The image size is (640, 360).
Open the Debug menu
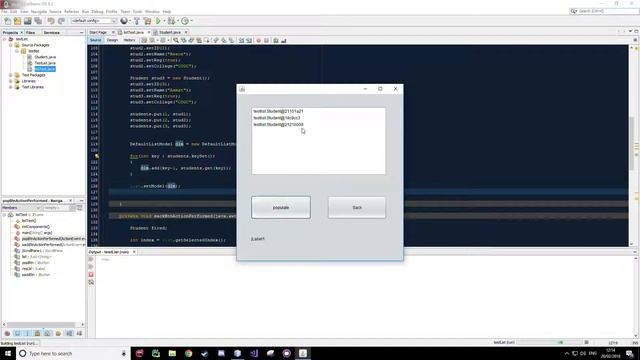97,12
